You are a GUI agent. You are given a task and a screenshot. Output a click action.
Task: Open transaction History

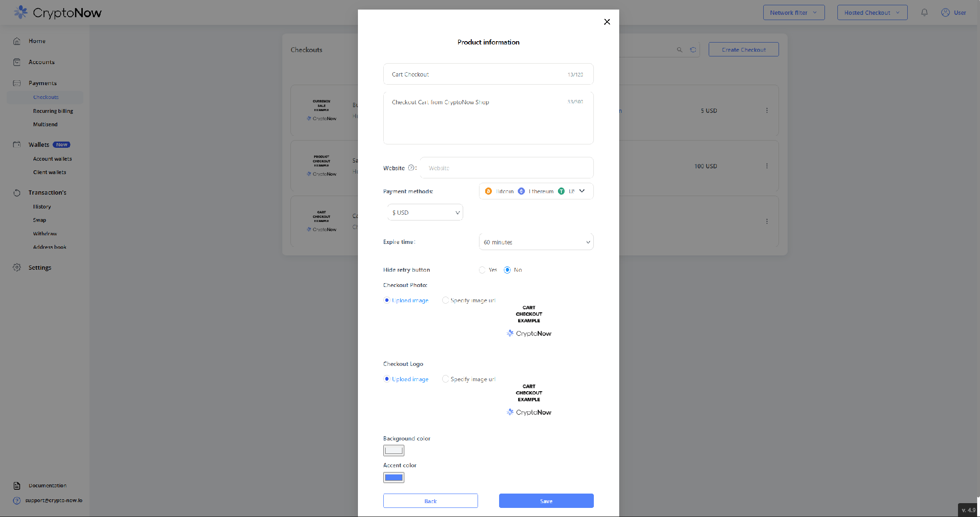42,207
